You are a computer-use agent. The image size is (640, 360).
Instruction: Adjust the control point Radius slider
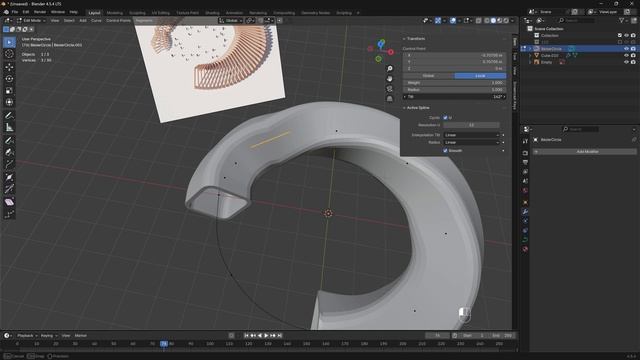click(454, 90)
